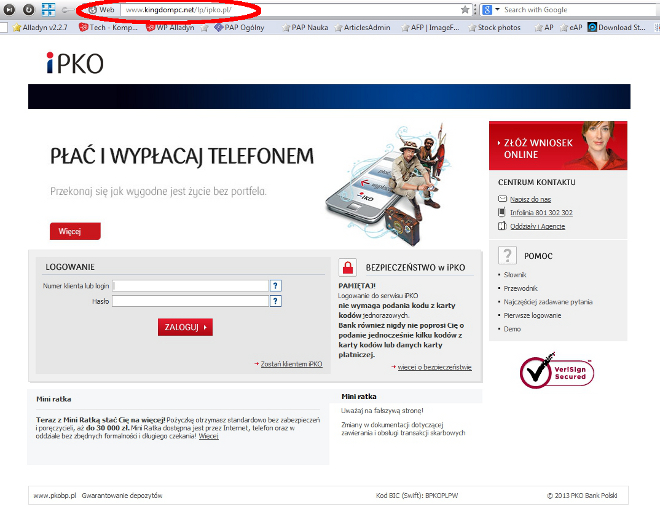Click the help icon beside Hasło field

[275, 301]
